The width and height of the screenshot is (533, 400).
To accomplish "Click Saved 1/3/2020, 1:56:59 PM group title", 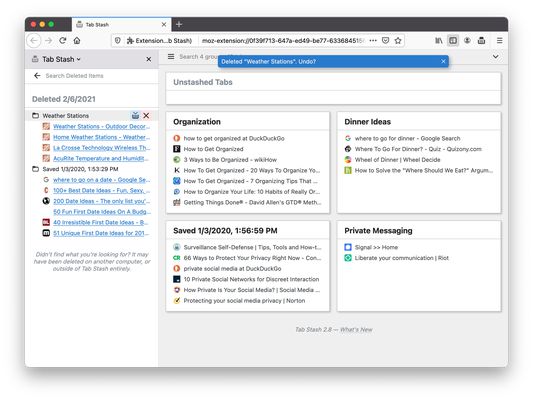I will click(225, 230).
